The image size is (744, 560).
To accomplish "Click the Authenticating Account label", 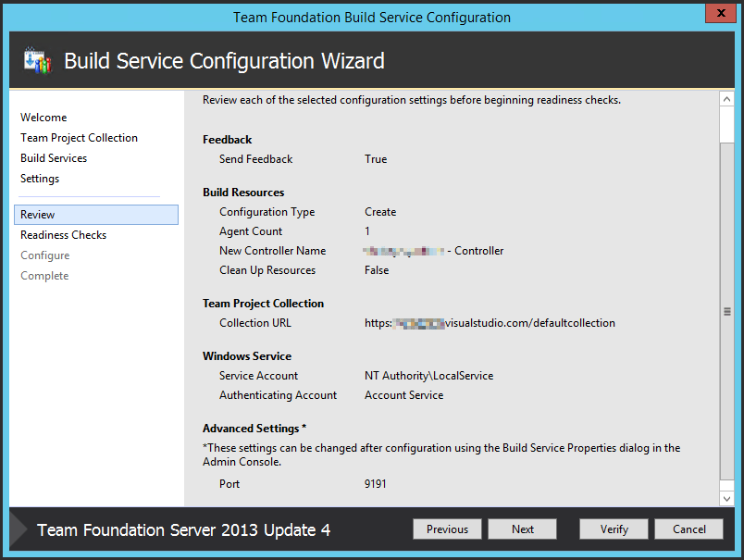I will click(x=278, y=395).
